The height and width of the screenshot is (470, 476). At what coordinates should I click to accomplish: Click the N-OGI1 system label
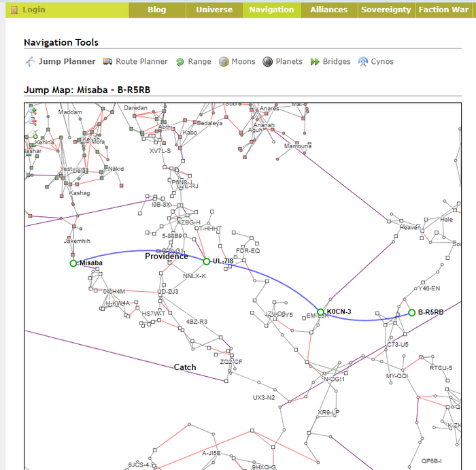[335, 380]
